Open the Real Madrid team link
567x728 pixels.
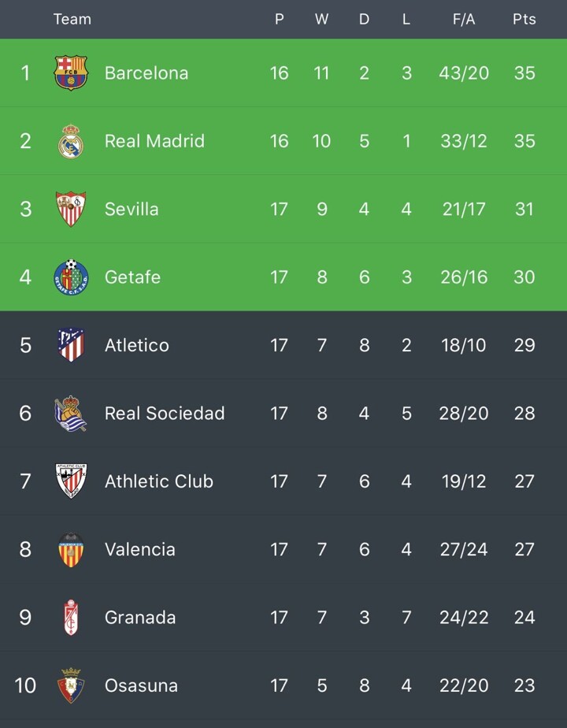[154, 141]
